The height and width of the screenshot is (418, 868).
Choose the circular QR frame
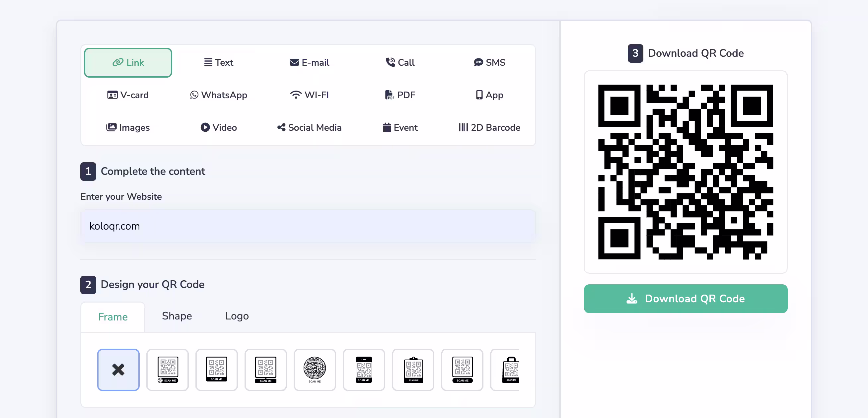pos(315,370)
